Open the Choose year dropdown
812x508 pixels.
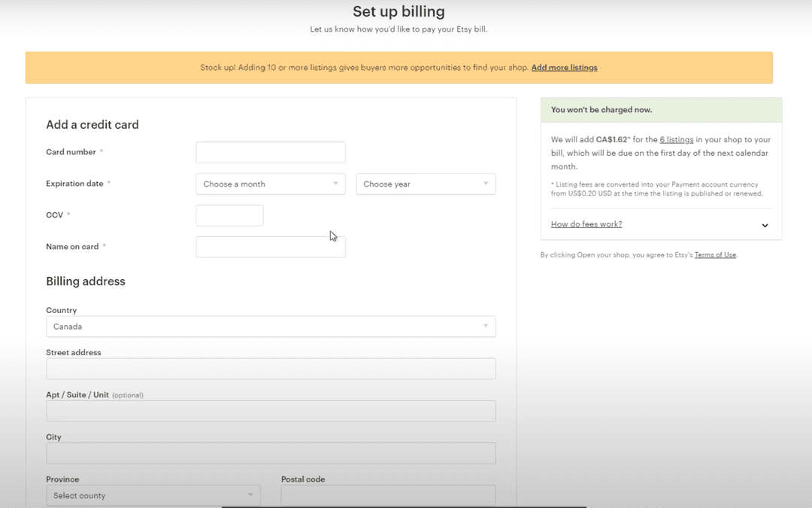(x=426, y=184)
